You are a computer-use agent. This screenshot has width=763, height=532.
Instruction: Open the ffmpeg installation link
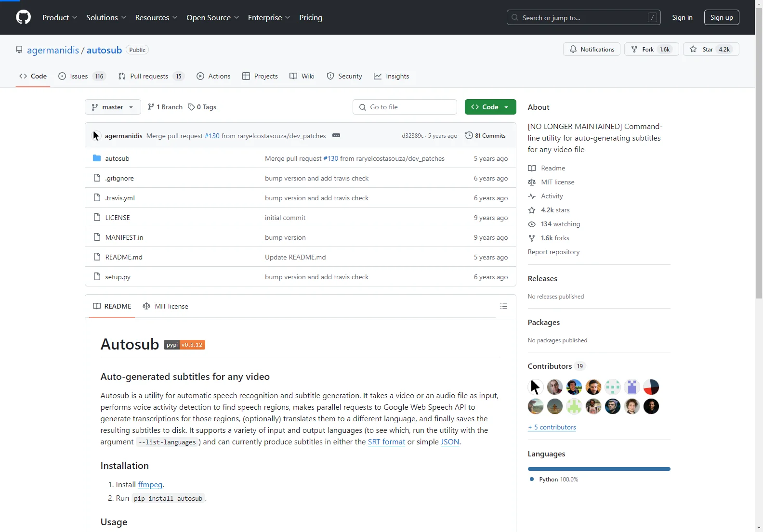150,485
